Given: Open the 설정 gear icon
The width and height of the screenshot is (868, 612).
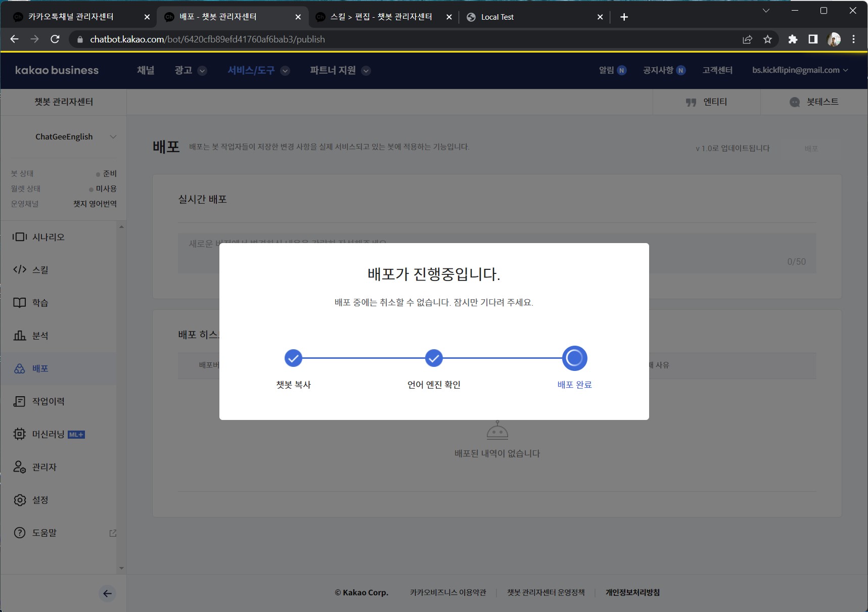Looking at the screenshot, I should pyautogui.click(x=20, y=500).
